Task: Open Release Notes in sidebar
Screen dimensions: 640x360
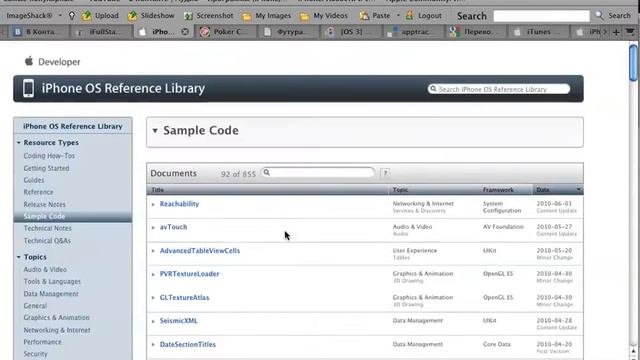Action: coord(44,204)
